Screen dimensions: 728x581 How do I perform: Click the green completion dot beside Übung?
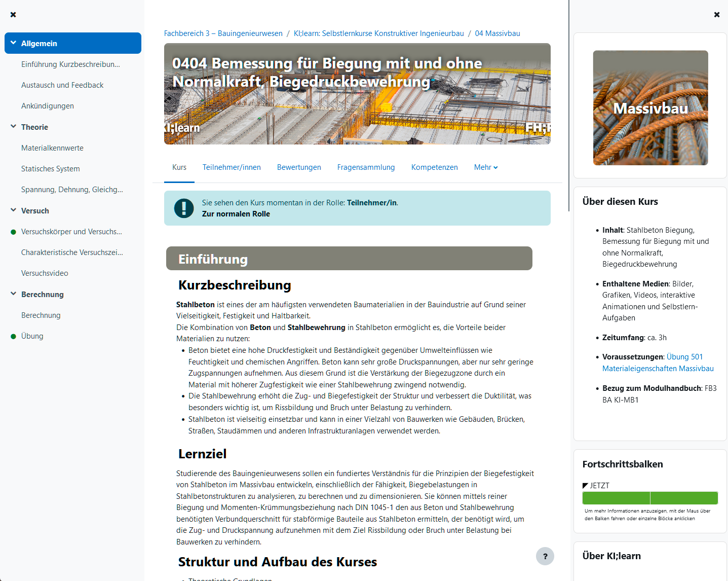tap(14, 337)
